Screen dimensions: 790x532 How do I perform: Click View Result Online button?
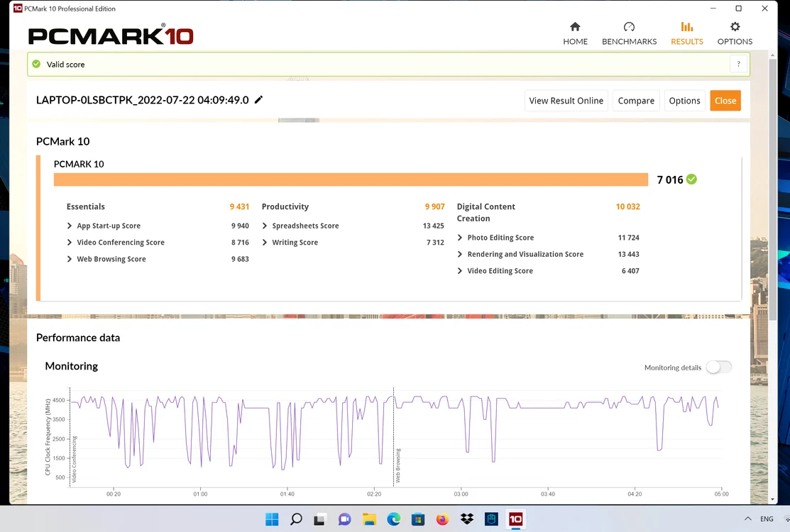coord(566,101)
